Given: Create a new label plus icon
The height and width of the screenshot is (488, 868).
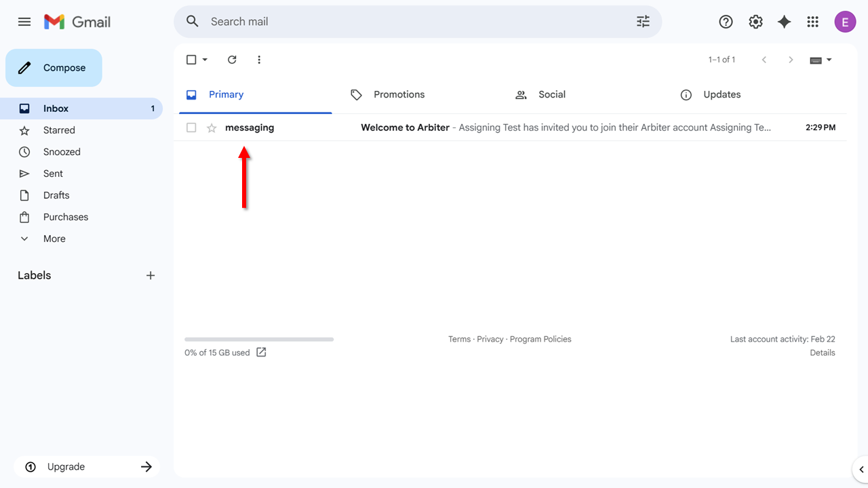Looking at the screenshot, I should (151, 275).
